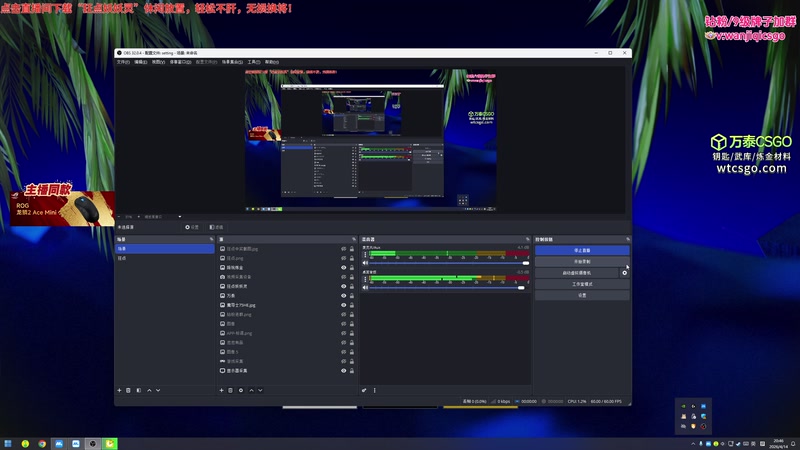Image resolution: width=800 pixels, height=450 pixels.
Task: Open the 停靠窗口(D) menu
Action: click(181, 62)
